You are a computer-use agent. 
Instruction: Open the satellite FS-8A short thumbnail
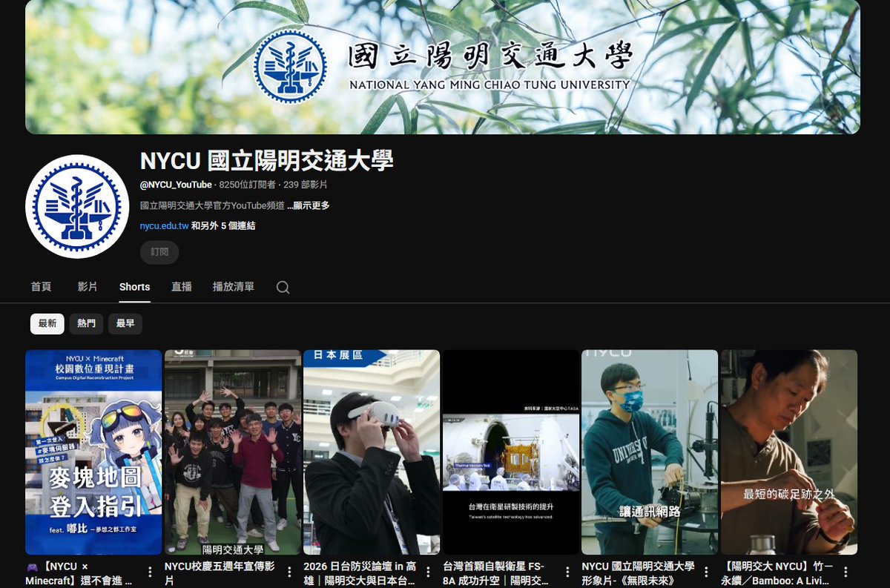(511, 452)
